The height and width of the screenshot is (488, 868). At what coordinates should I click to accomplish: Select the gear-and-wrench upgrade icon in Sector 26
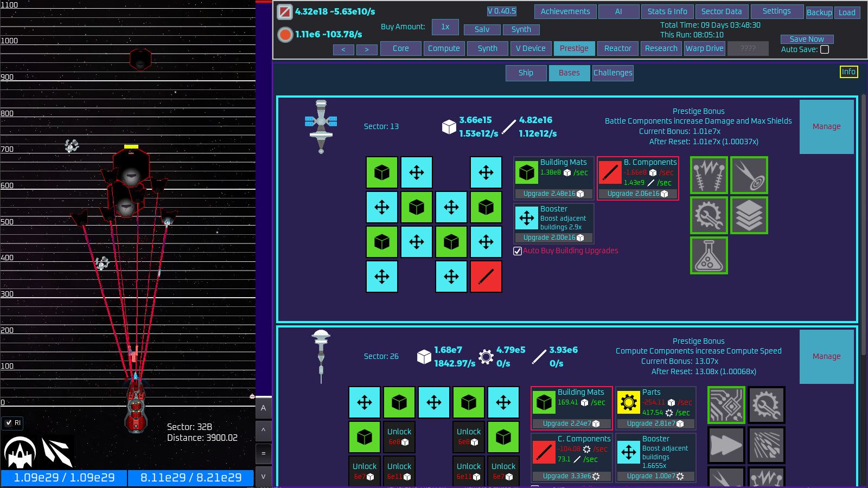767,405
